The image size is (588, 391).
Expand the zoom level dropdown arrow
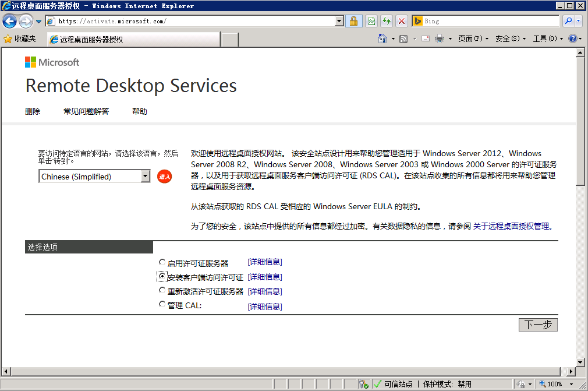572,384
